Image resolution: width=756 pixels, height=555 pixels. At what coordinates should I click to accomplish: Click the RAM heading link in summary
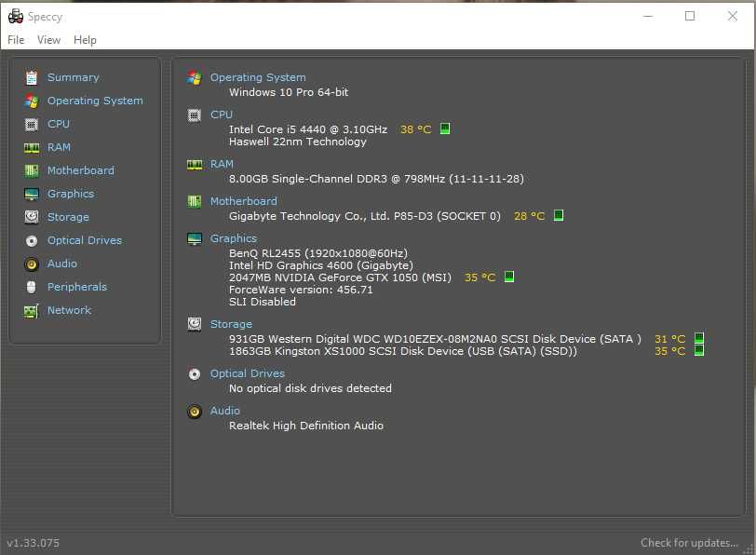[x=222, y=165]
